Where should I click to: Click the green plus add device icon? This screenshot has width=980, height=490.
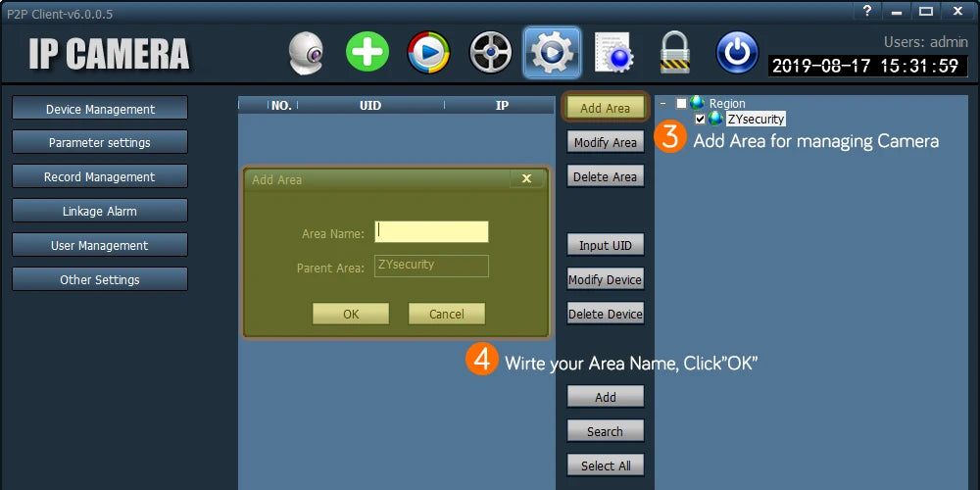[x=367, y=53]
